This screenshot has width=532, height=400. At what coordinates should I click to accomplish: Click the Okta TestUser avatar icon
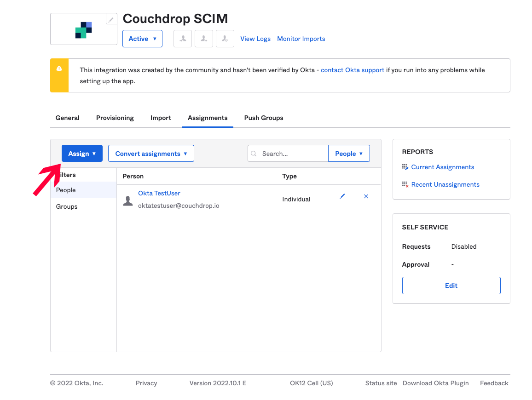click(128, 200)
